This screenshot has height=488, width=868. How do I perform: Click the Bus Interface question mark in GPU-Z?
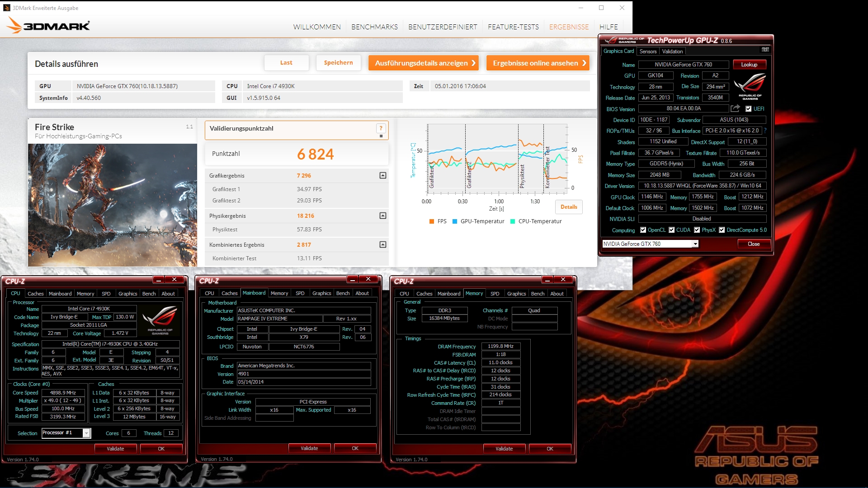pyautogui.click(x=765, y=131)
